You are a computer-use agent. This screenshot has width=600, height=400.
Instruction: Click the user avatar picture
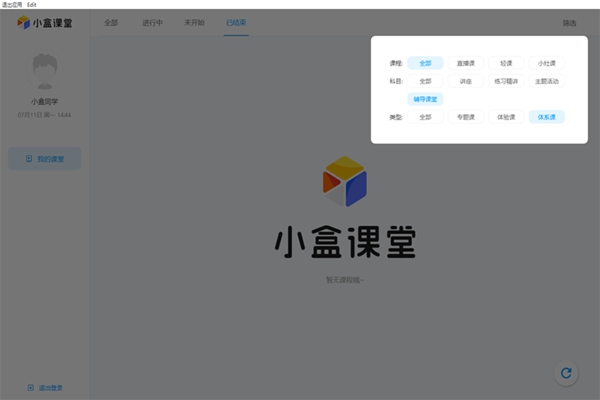click(x=45, y=72)
